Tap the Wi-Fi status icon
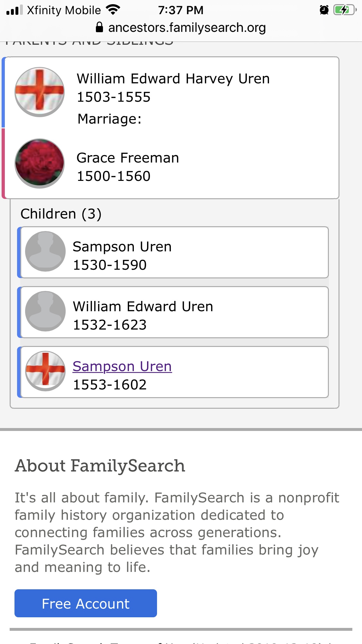Screen dimensions: 362x644 pyautogui.click(x=113, y=10)
